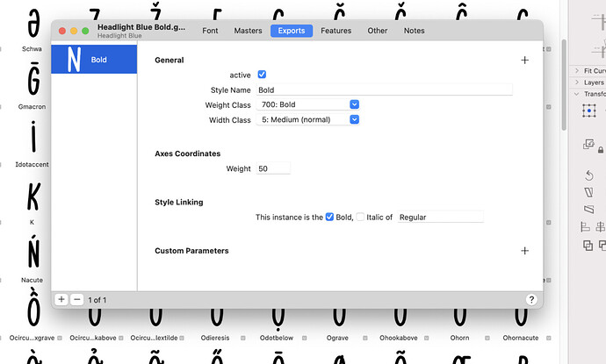Remove instance with the minus button
Image resolution: width=606 pixels, height=364 pixels.
[76, 300]
